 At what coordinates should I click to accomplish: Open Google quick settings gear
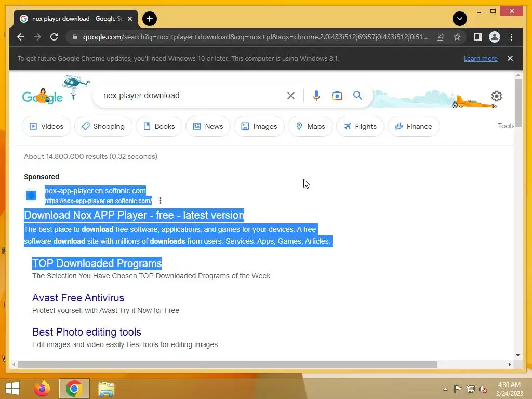496,96
